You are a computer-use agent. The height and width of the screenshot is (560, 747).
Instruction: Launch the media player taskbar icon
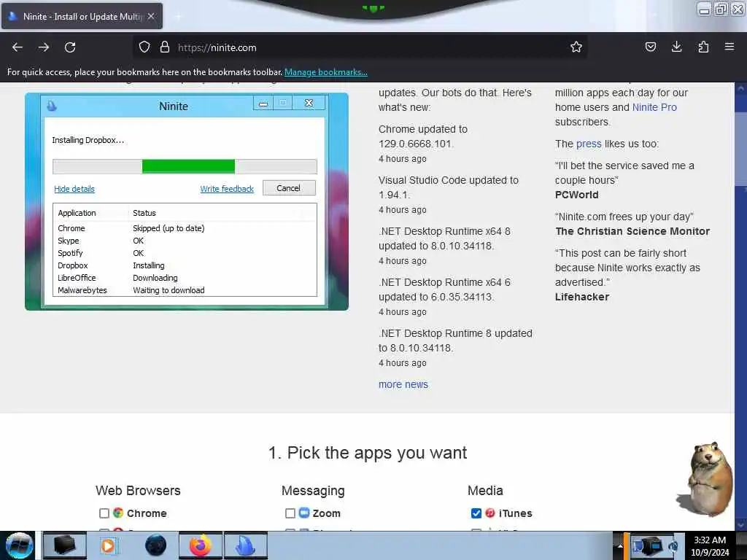pos(108,545)
